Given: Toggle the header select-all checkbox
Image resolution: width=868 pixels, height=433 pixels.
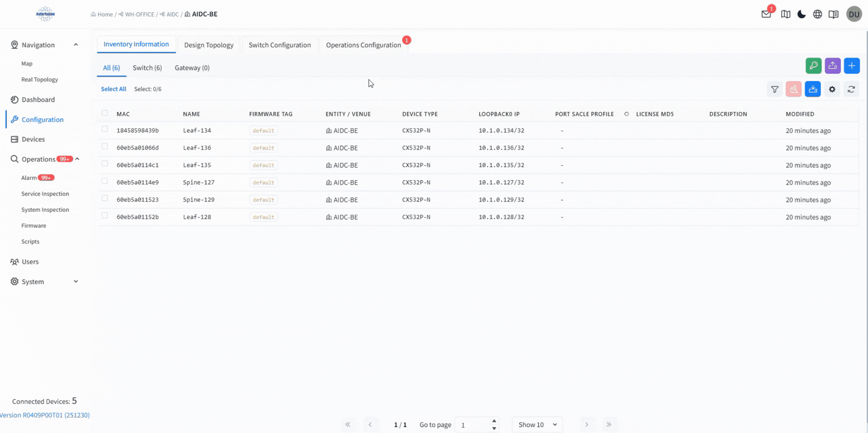Looking at the screenshot, I should (x=105, y=113).
